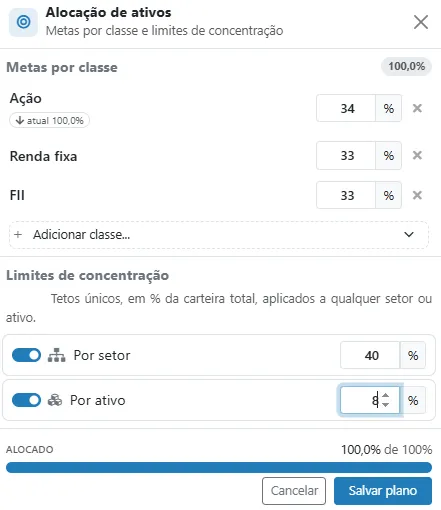Expand the Adicionar classe chevron arrow
This screenshot has width=441, height=510.
[x=409, y=235]
